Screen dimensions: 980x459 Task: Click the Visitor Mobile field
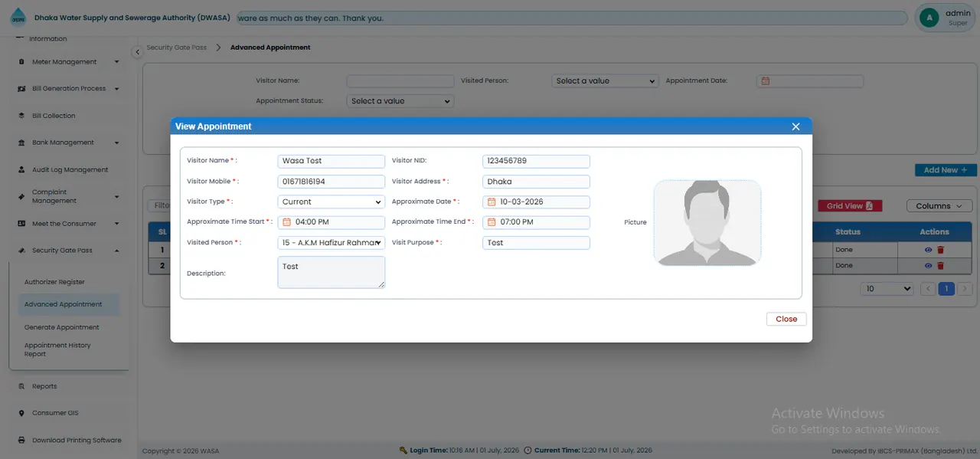pyautogui.click(x=332, y=182)
